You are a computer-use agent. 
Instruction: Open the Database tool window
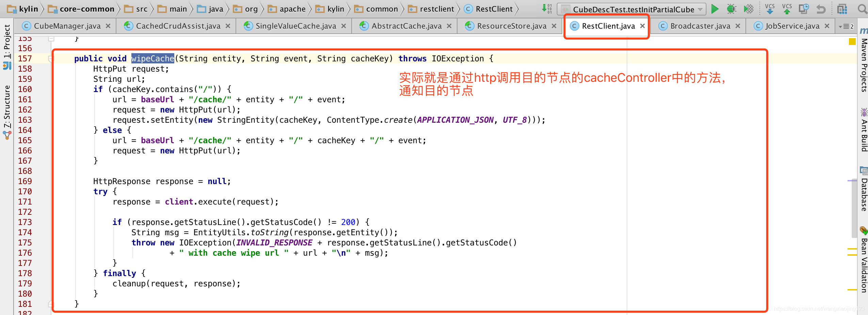(864, 189)
